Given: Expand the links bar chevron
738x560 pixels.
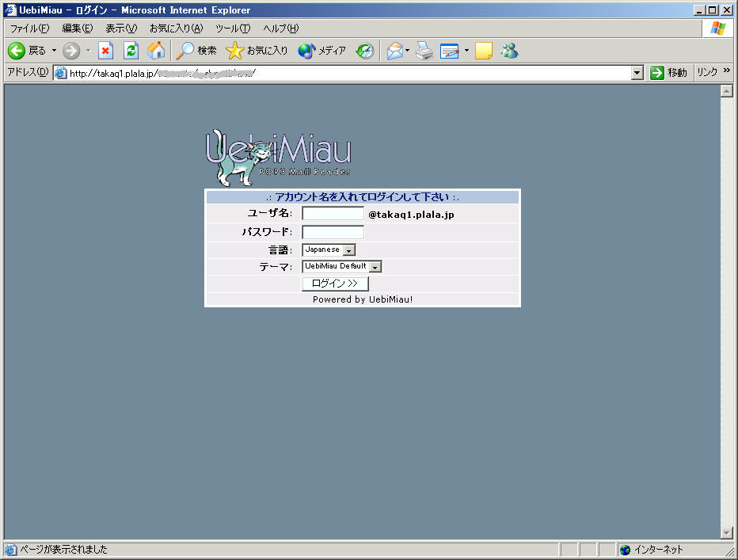Looking at the screenshot, I should tap(727, 70).
